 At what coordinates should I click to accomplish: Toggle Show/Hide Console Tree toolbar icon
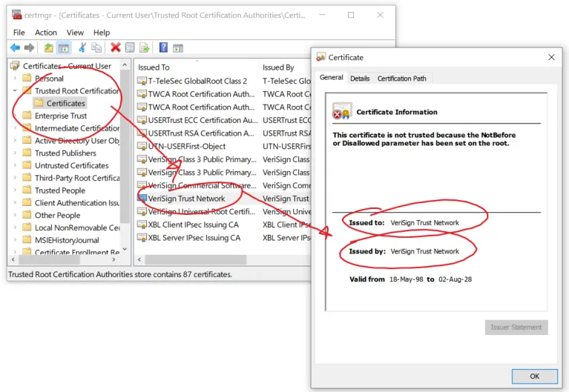tap(64, 47)
